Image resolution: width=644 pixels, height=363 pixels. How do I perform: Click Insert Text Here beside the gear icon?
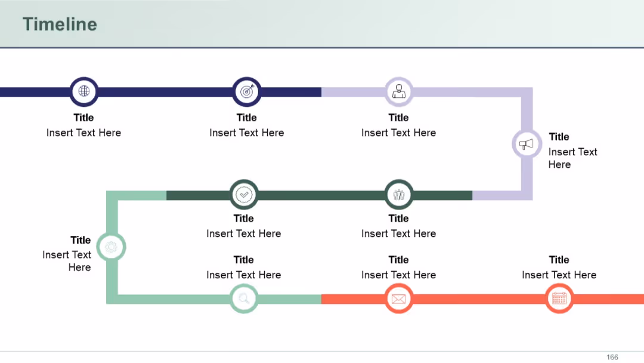tap(67, 261)
